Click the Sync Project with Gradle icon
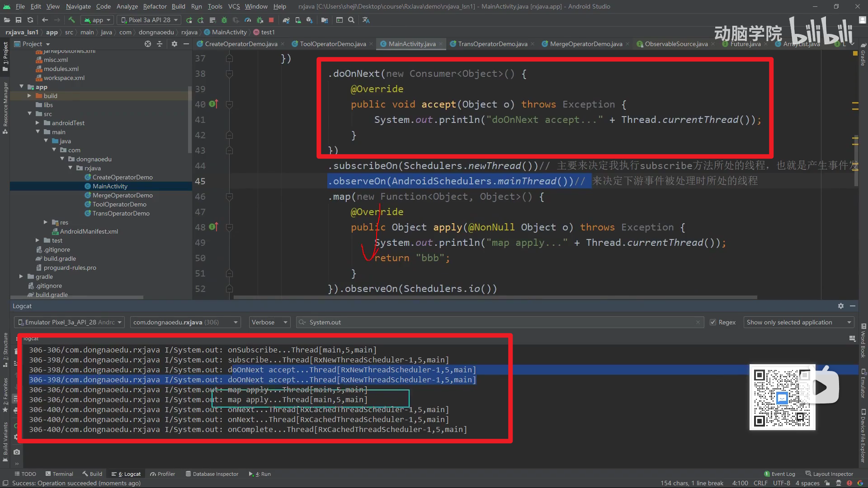This screenshot has width=868, height=488. tap(286, 20)
